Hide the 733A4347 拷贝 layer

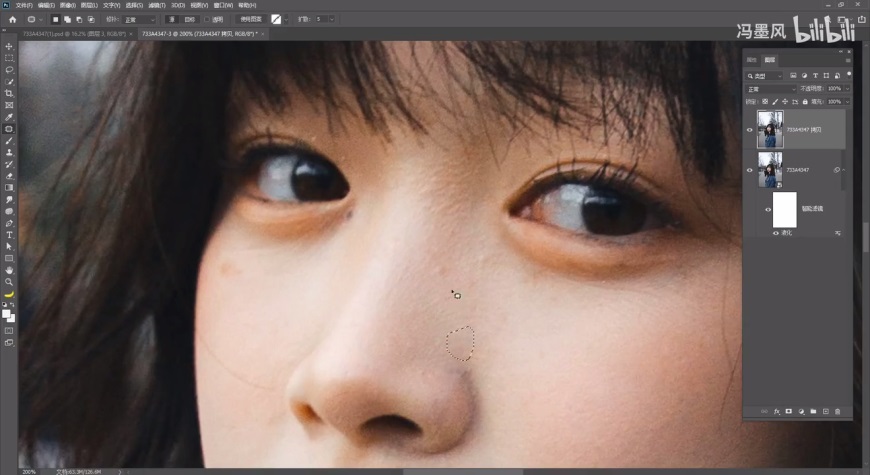tap(750, 130)
